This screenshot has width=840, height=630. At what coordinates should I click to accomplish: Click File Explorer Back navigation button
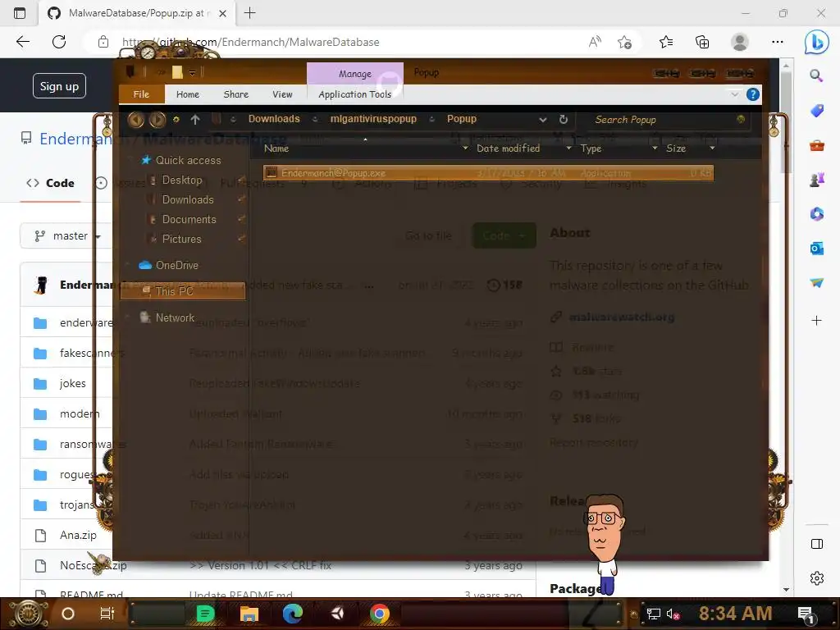(135, 120)
